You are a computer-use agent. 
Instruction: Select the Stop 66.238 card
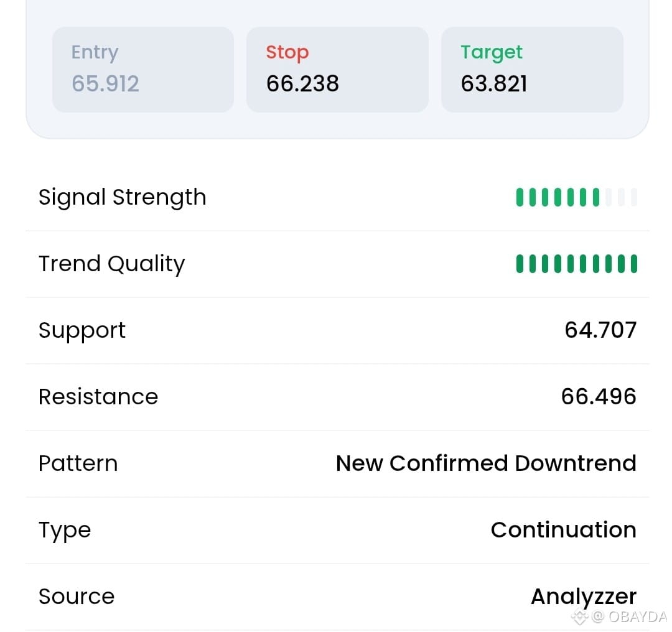337,70
